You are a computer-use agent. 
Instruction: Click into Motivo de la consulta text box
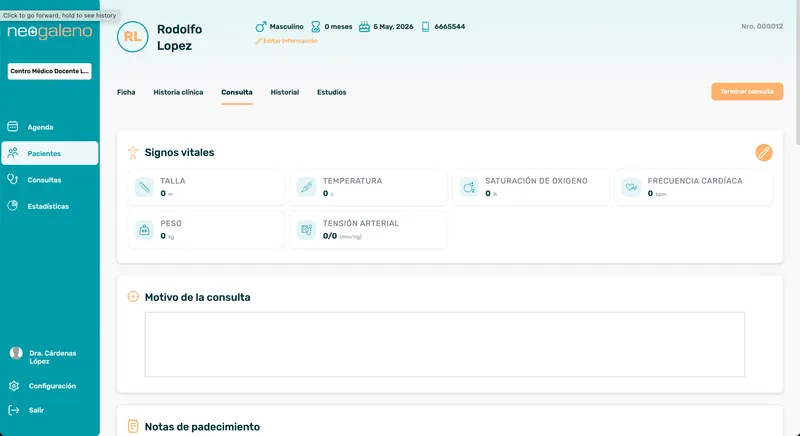pos(444,344)
